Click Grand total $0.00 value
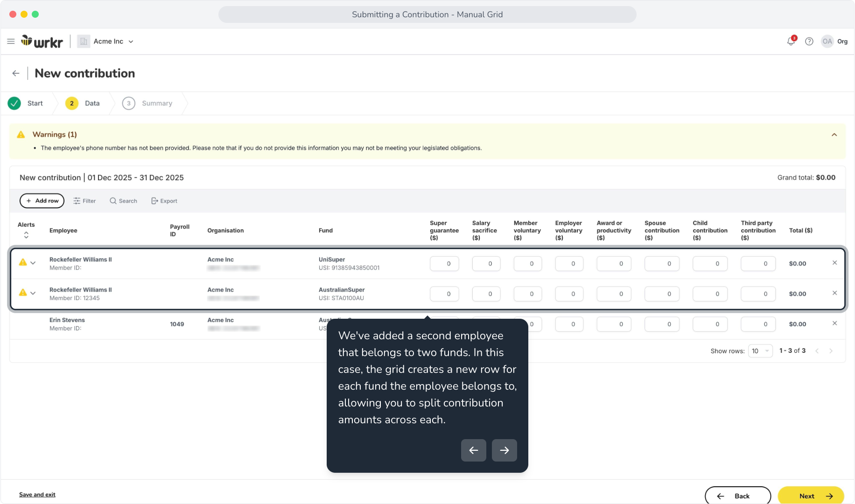This screenshot has height=504, width=855. click(x=826, y=178)
